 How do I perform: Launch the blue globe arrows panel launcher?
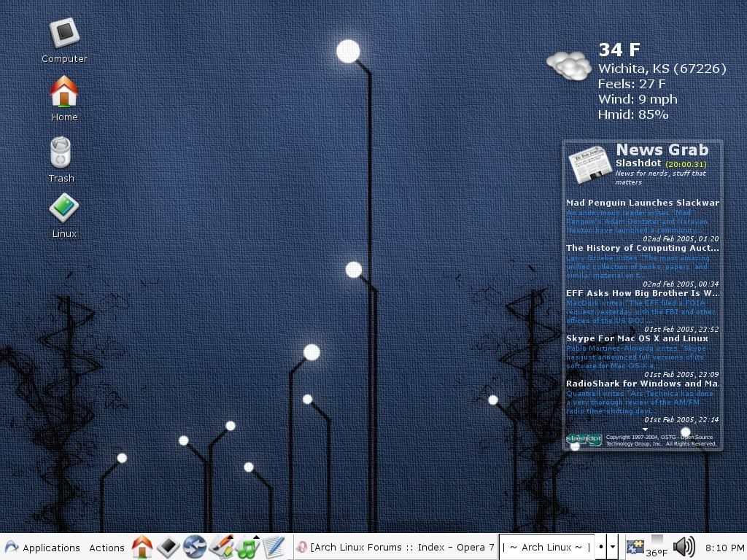click(x=195, y=547)
